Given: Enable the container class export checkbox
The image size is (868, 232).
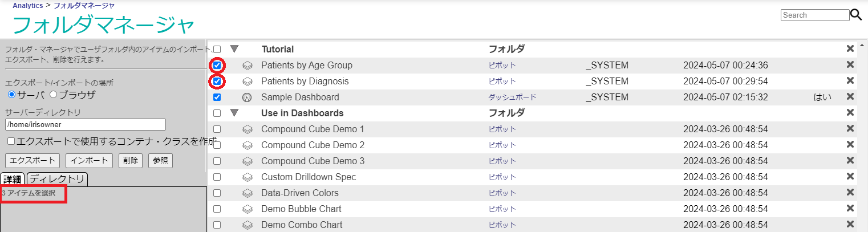Looking at the screenshot, I should [x=11, y=141].
